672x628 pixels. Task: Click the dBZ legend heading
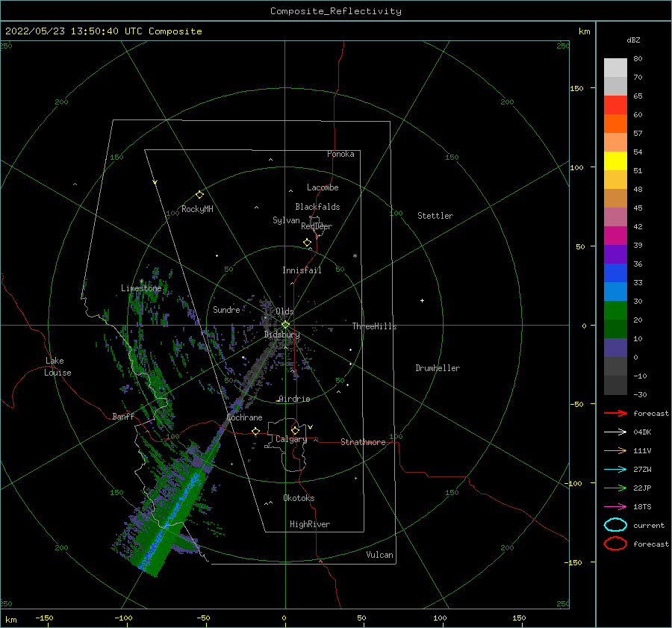(633, 40)
